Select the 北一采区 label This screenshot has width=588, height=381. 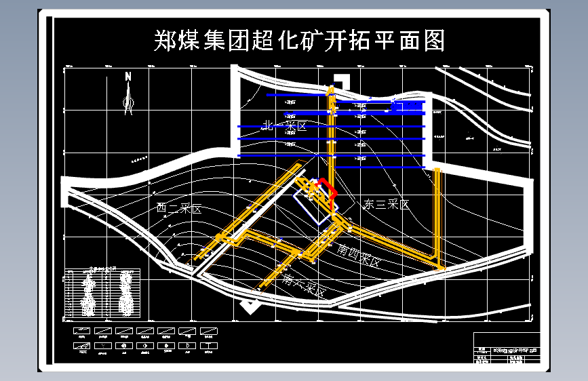tap(284, 125)
